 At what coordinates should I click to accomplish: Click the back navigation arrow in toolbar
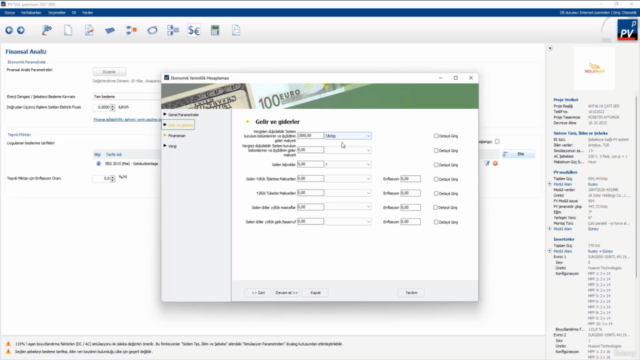point(9,30)
